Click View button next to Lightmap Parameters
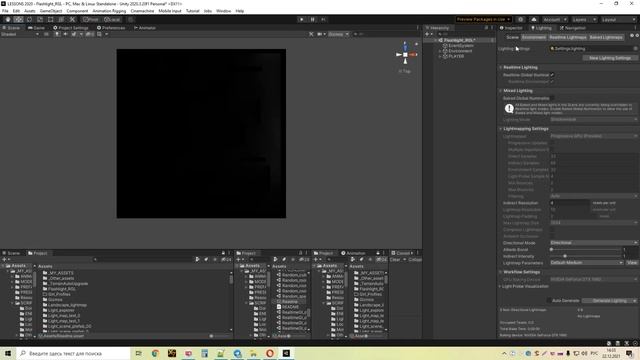This screenshot has height=360, width=640. pos(632,262)
